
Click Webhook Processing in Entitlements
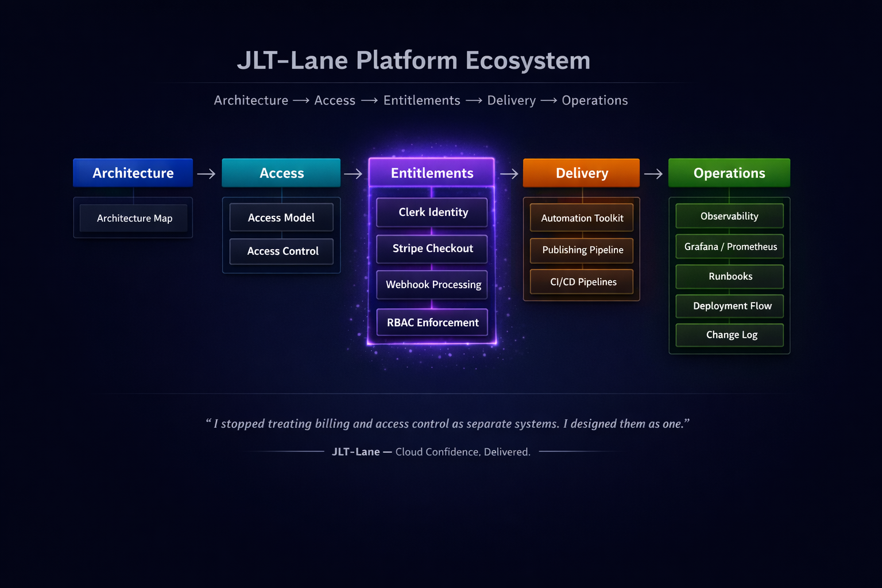[x=432, y=285]
